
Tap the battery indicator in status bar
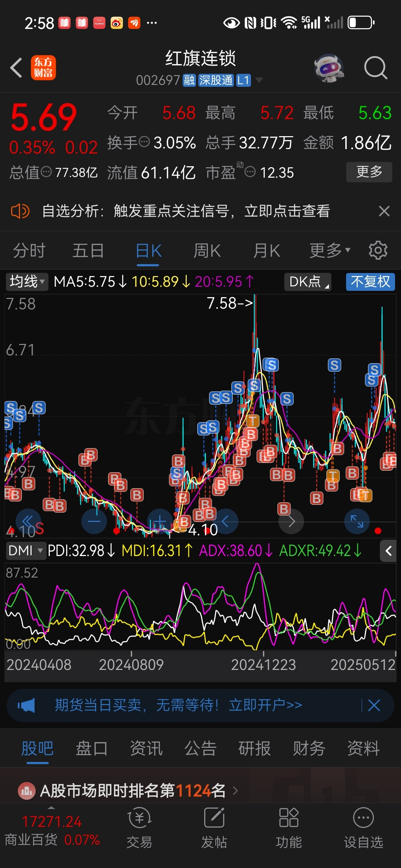point(361,23)
